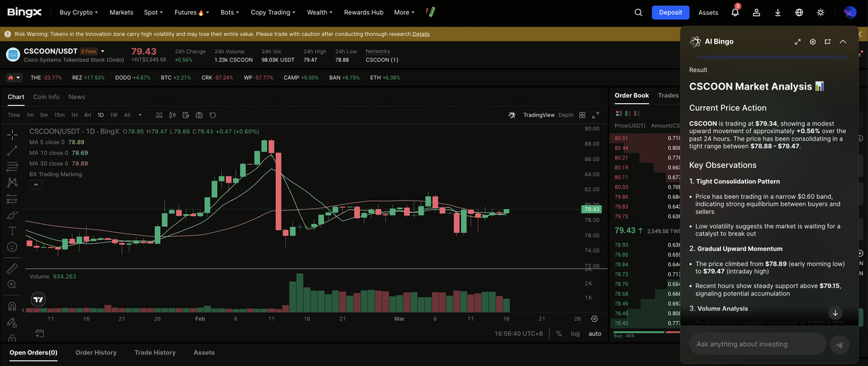Viewport: 868px width, 366px height.
Task: Open the Futures dropdown menu
Action: click(x=189, y=12)
